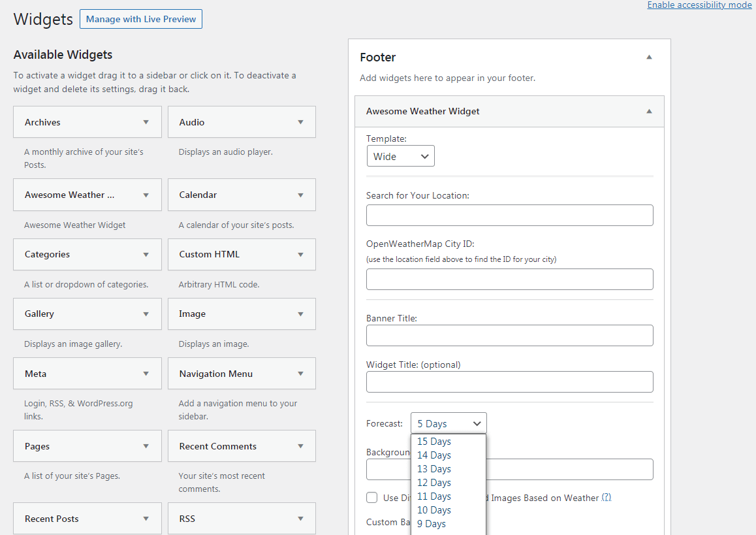Close the Forecast dropdown showing 5 Days
This screenshot has width=756, height=535.
pos(449,423)
